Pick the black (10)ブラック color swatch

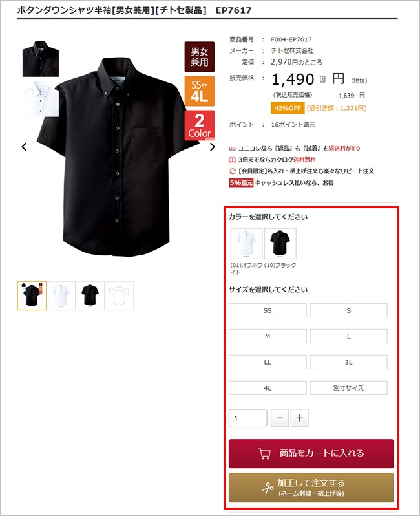pos(280,244)
